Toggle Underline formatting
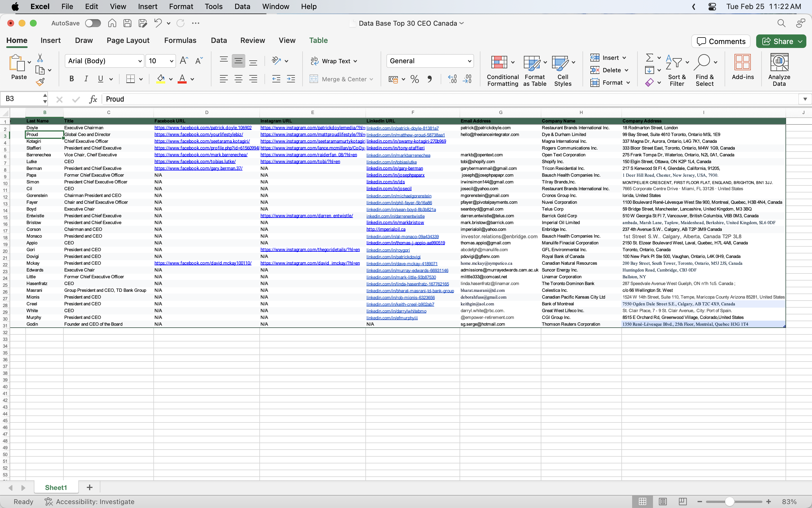This screenshot has width=812, height=508. click(100, 79)
